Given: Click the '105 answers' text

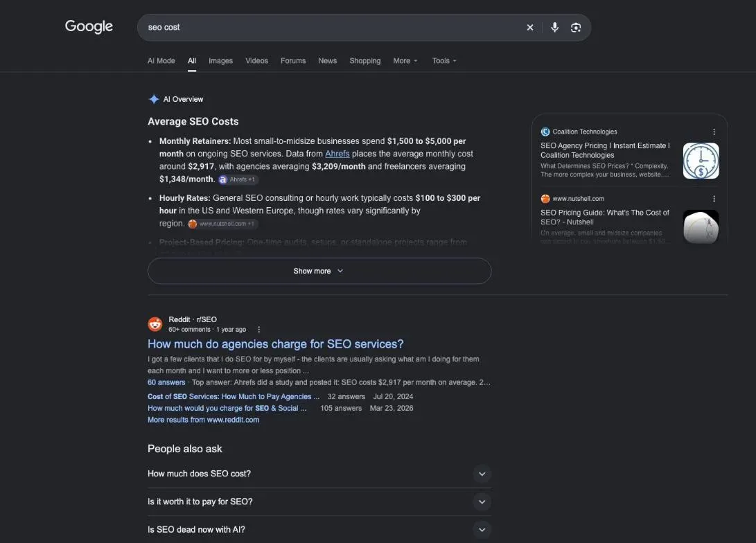Looking at the screenshot, I should click(x=341, y=408).
